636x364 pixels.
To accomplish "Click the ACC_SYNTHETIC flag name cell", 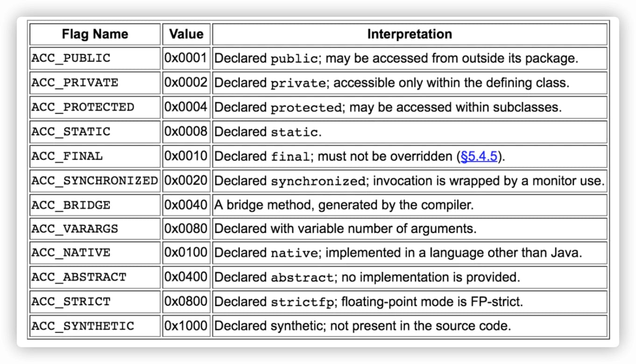I will [95, 326].
